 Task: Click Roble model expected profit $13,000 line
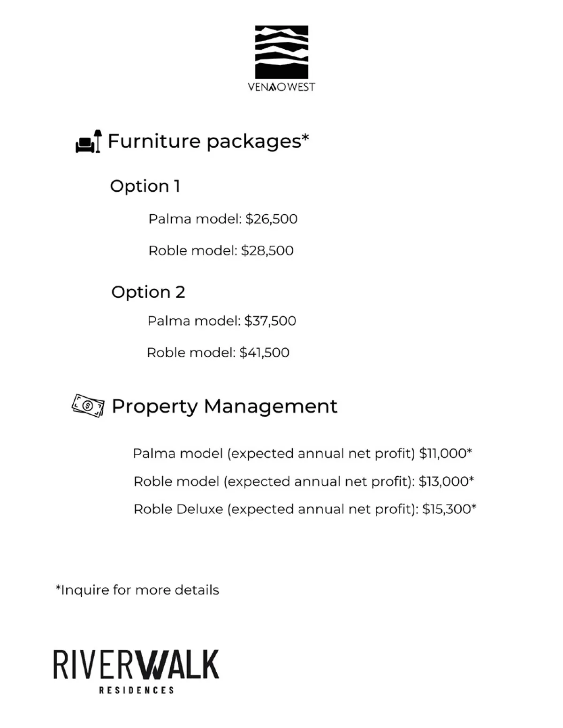pos(304,481)
